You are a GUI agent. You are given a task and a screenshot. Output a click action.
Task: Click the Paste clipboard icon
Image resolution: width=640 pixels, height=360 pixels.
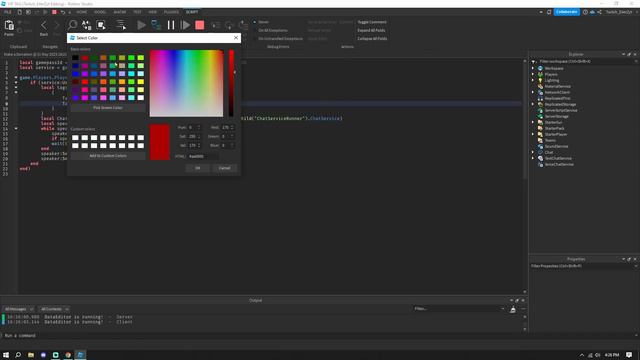click(9, 25)
